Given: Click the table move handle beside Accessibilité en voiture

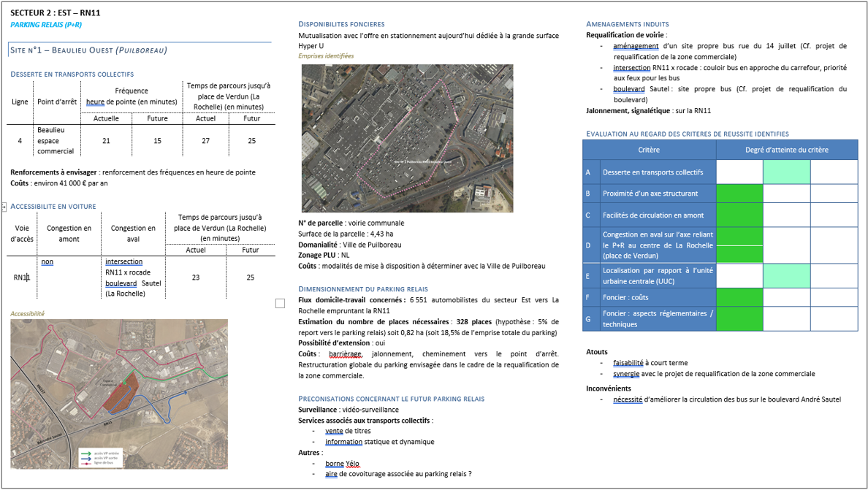Looking at the screenshot, I should coord(4,207).
